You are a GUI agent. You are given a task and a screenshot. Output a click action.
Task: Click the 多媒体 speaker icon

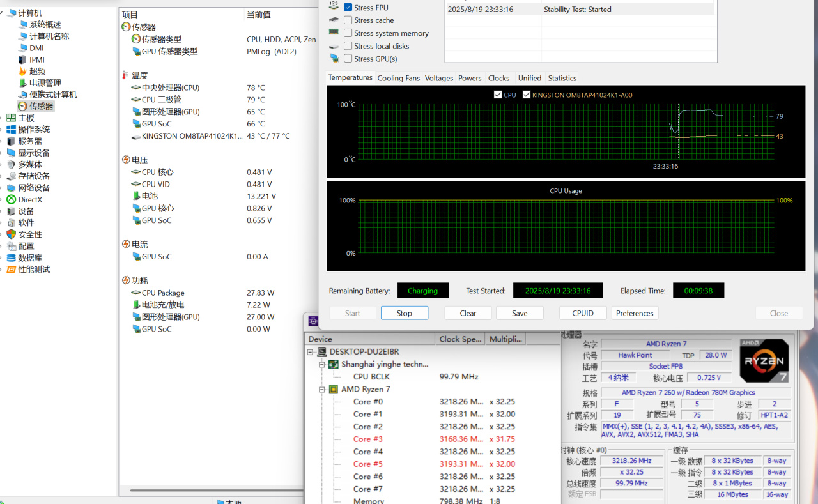[x=12, y=164]
